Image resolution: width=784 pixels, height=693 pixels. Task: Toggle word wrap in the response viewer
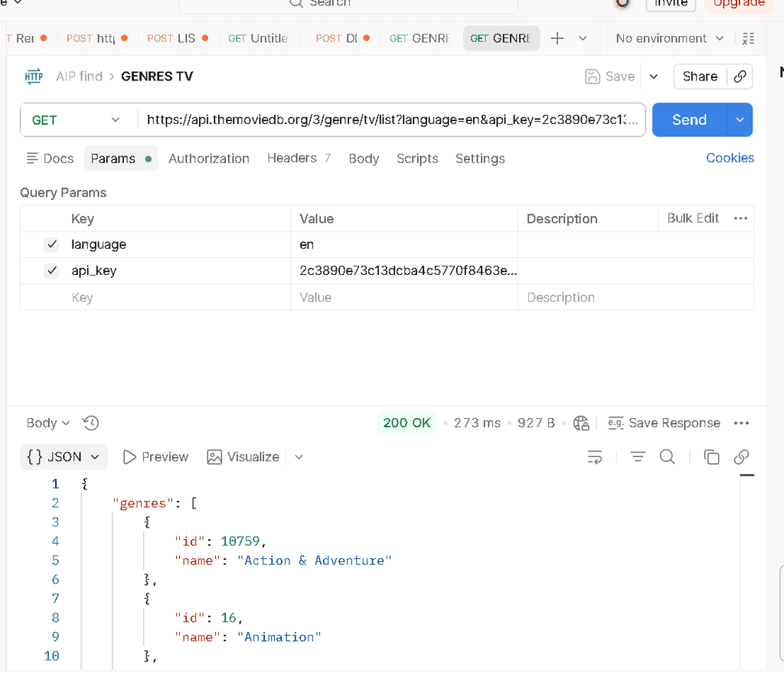594,457
